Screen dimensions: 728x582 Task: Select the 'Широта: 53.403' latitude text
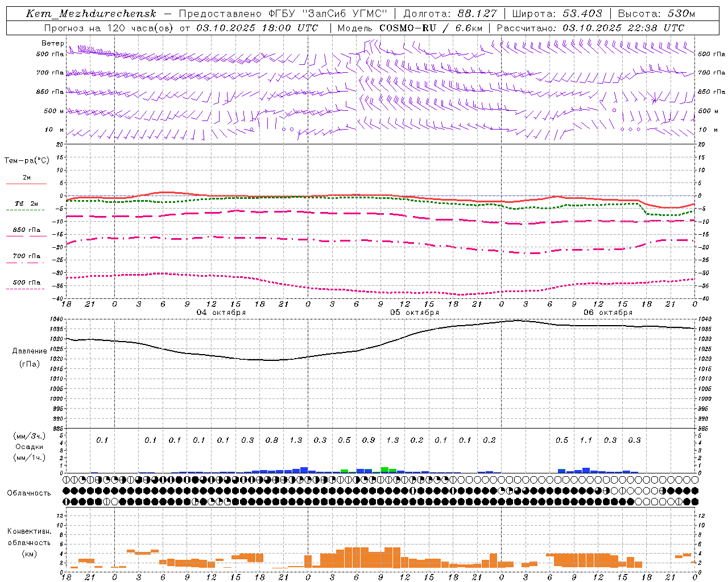coord(557,14)
